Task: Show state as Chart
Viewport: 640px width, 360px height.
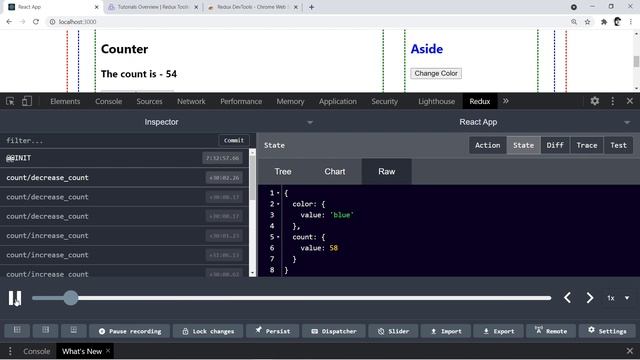Action: point(335,172)
